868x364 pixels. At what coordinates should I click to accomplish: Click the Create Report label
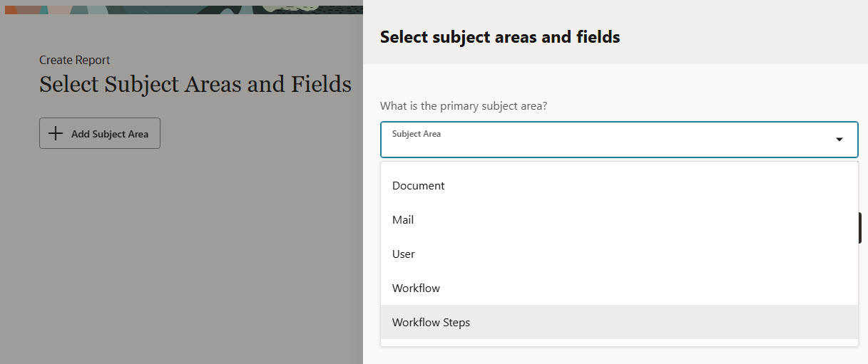[75, 61]
